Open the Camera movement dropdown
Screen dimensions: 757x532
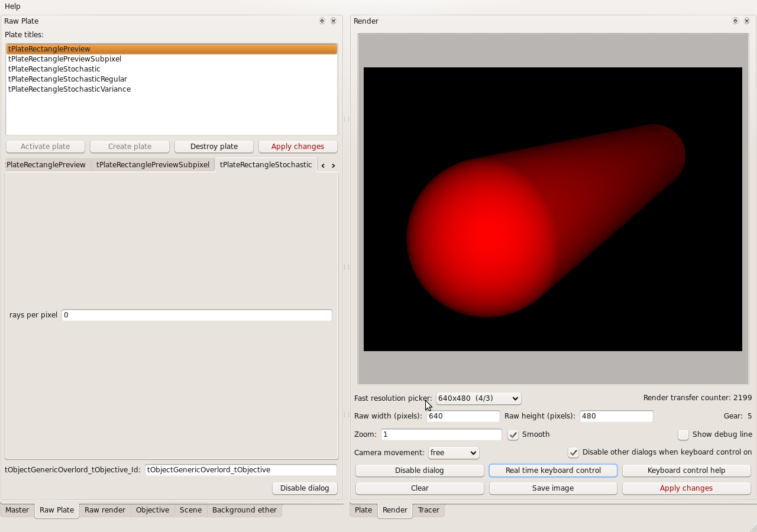(454, 453)
